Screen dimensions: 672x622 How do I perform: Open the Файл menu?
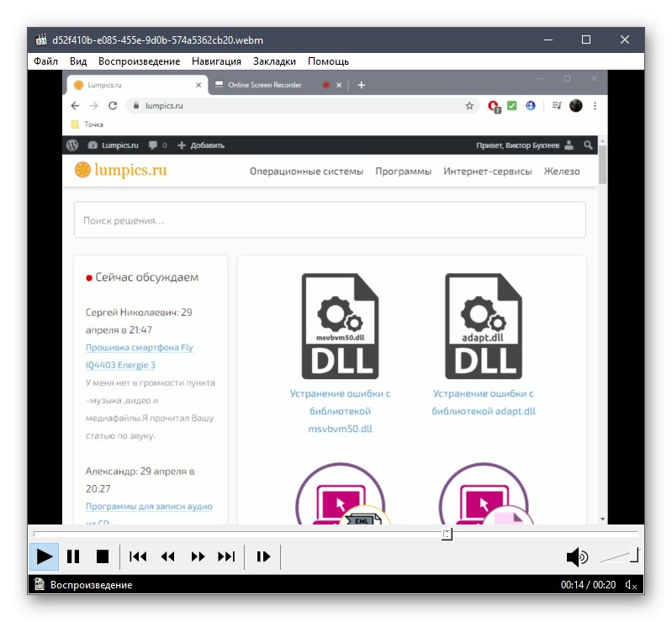click(x=46, y=61)
